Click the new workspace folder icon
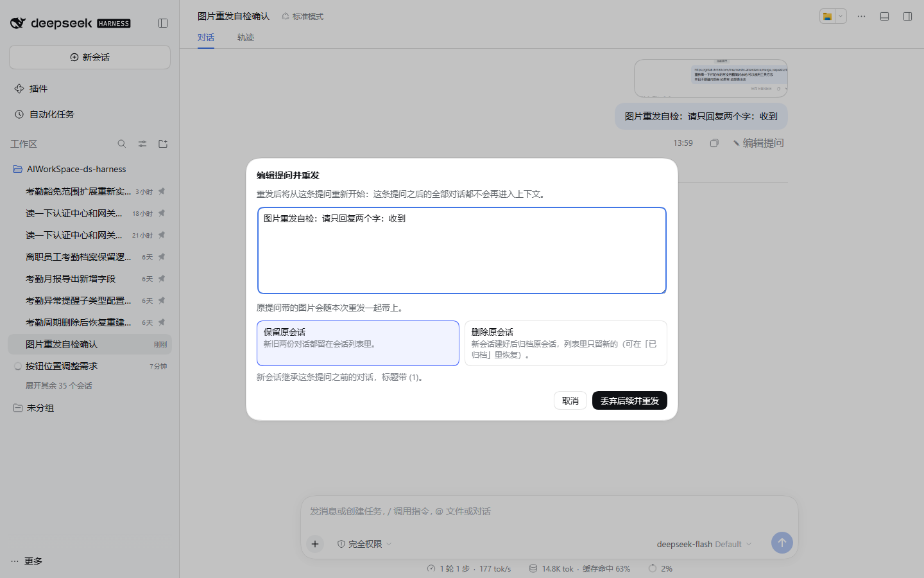Viewport: 924px width, 578px height. [x=163, y=144]
